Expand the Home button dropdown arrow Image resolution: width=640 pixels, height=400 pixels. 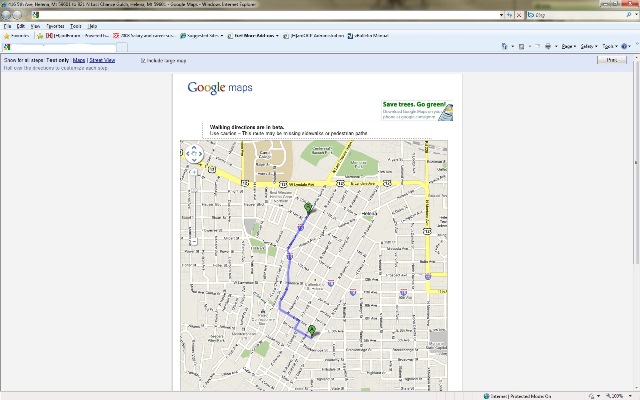click(x=513, y=47)
